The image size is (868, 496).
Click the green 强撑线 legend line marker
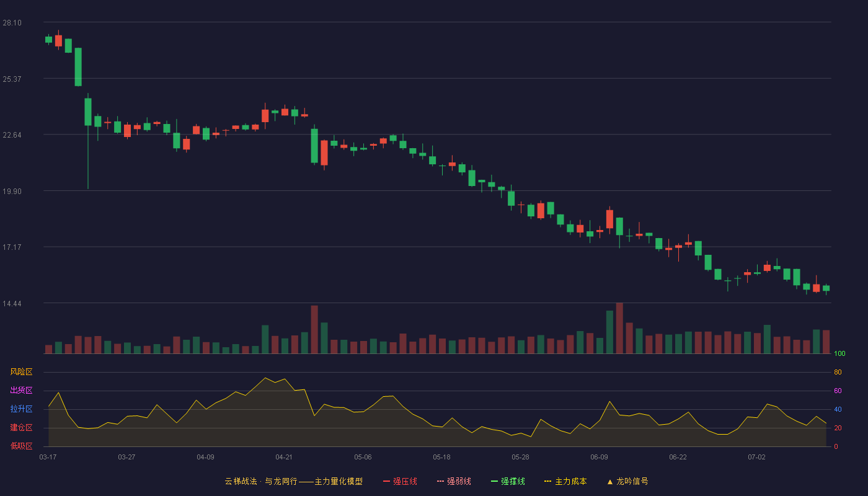click(x=495, y=482)
